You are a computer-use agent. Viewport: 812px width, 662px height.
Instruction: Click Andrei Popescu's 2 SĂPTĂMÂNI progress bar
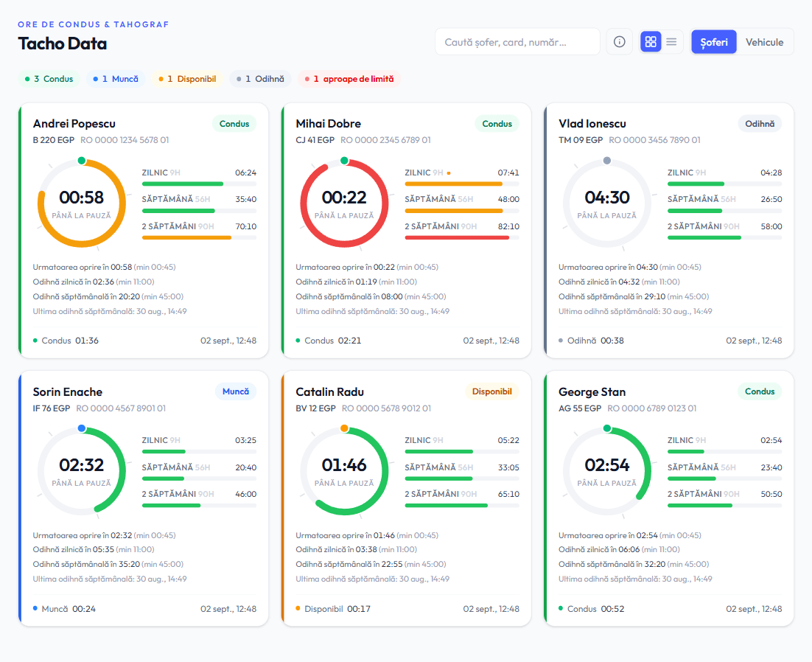[x=199, y=238]
